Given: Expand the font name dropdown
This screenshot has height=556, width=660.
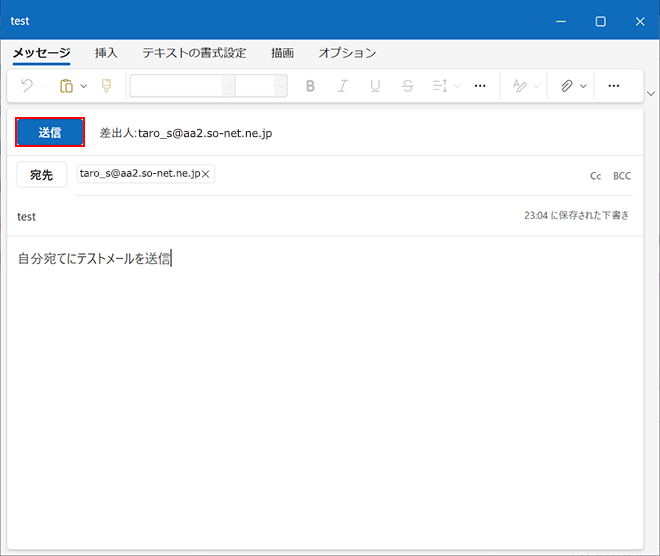Looking at the screenshot, I should 228,86.
